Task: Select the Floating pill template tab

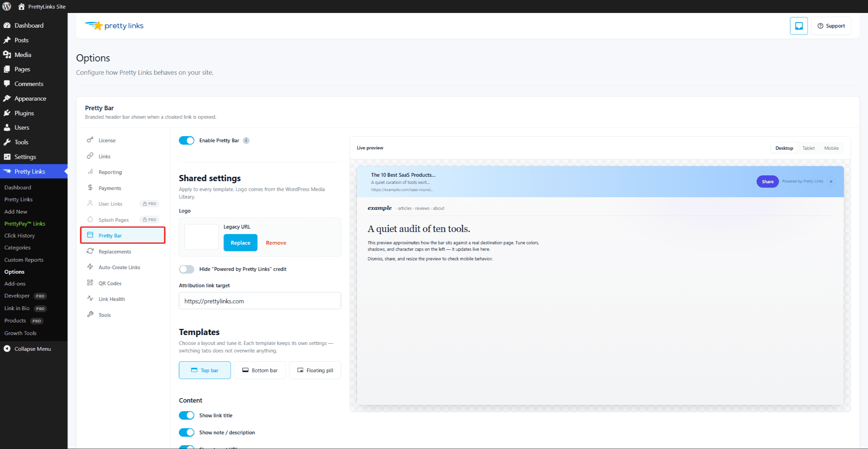Action: (315, 370)
